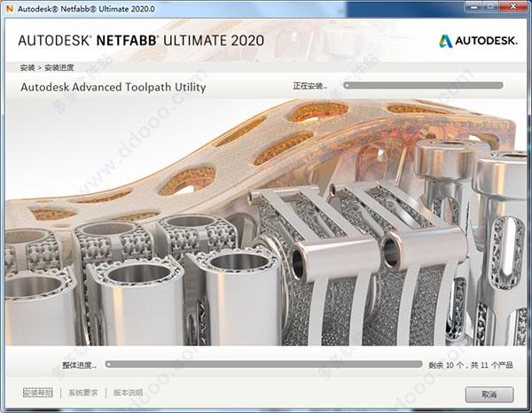Viewport: 532px width, 413px height.
Task: Click the 剩余 10 个，共 11 个产品 status text
Action: (x=470, y=365)
